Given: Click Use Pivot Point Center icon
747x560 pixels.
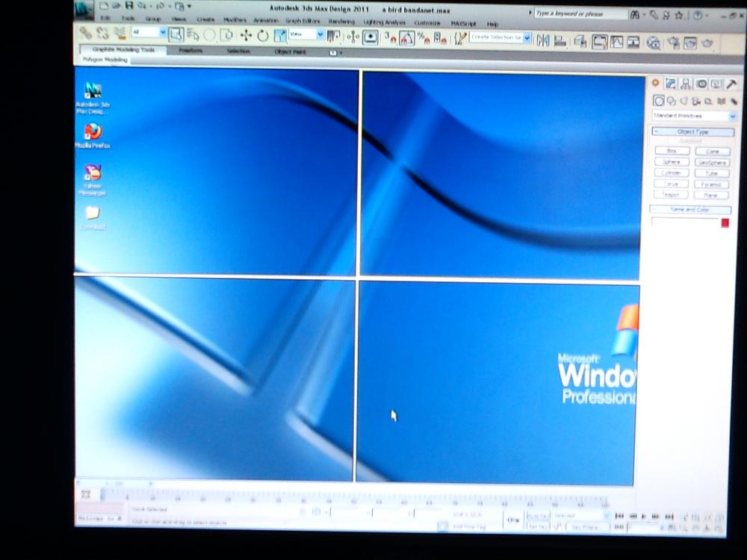Looking at the screenshot, I should (x=333, y=36).
